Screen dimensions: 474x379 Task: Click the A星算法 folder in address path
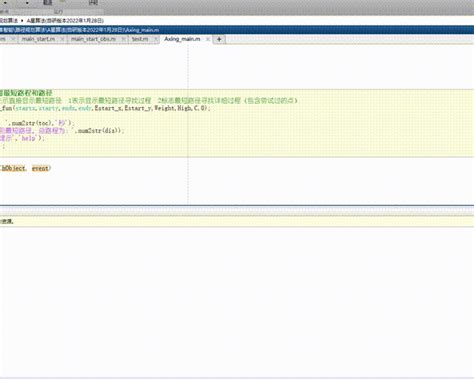click(x=65, y=21)
